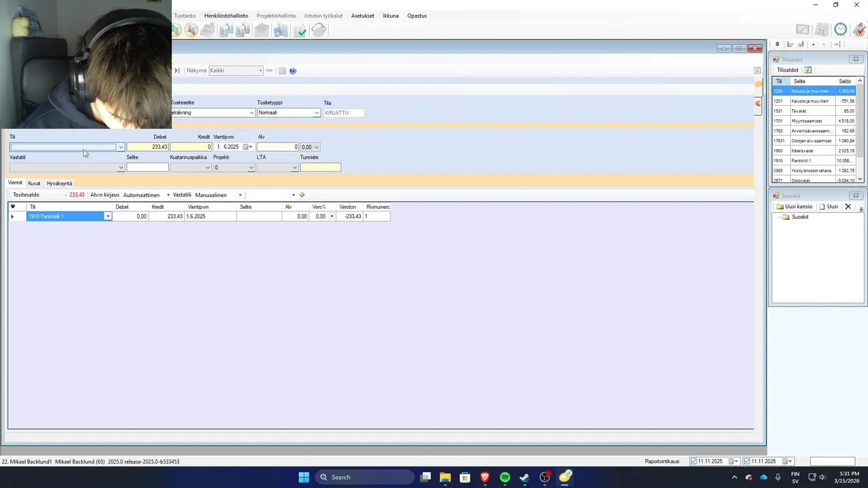Viewport: 868px width, 488px height.
Task: Open the clock icon in top-right toolbar
Action: [840, 29]
